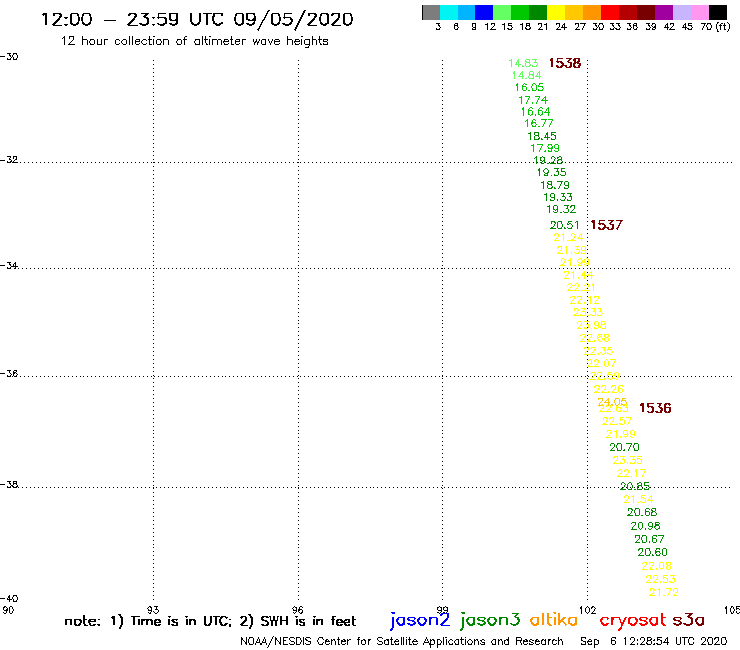Click the 102 longitude axis label
Image resolution: width=740 pixels, height=650 pixels.
(588, 610)
